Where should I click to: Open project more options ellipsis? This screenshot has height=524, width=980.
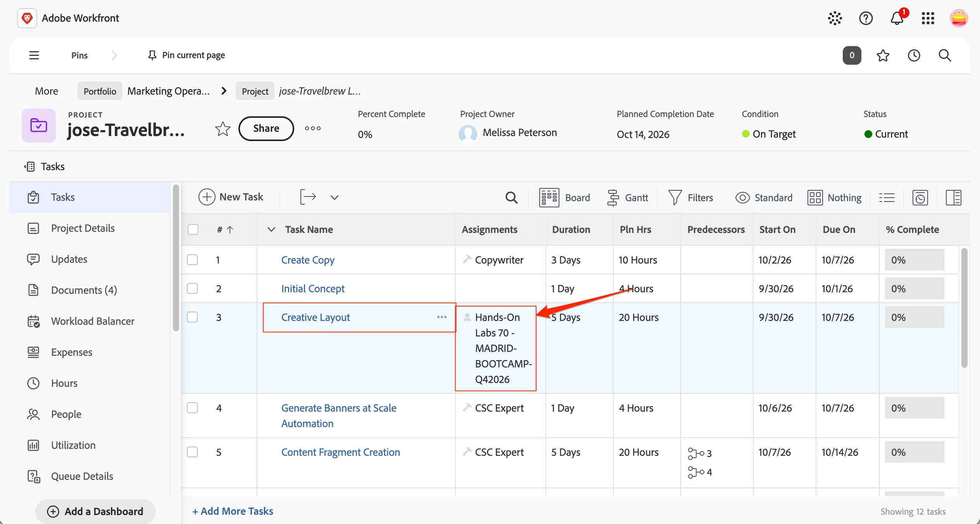point(312,128)
